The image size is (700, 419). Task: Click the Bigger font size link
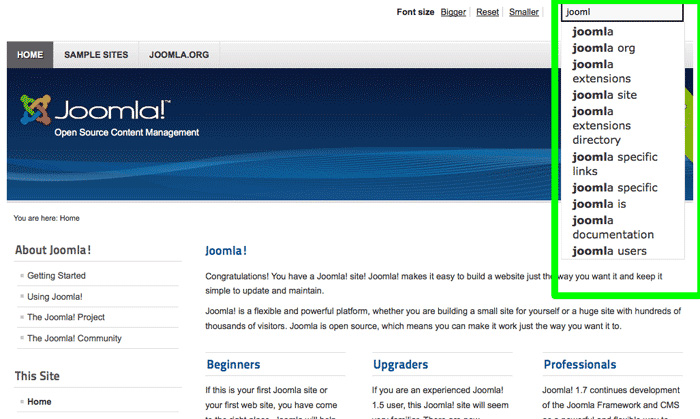453,12
